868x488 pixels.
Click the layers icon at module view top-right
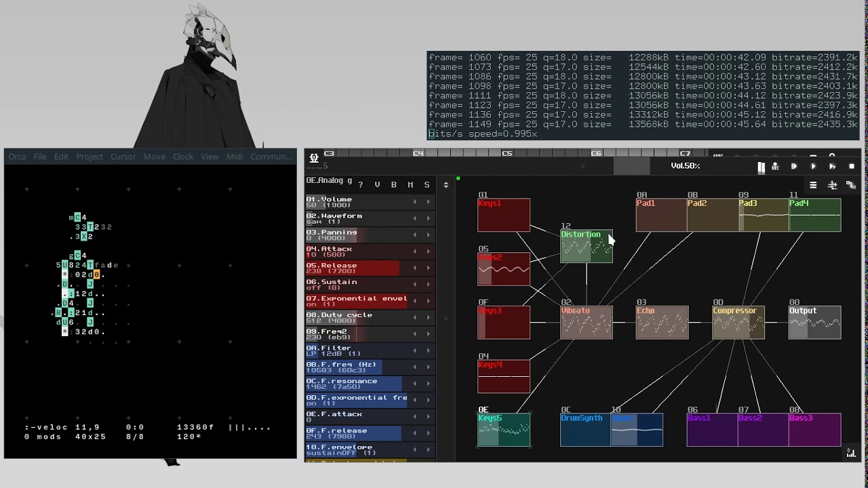coord(851,185)
